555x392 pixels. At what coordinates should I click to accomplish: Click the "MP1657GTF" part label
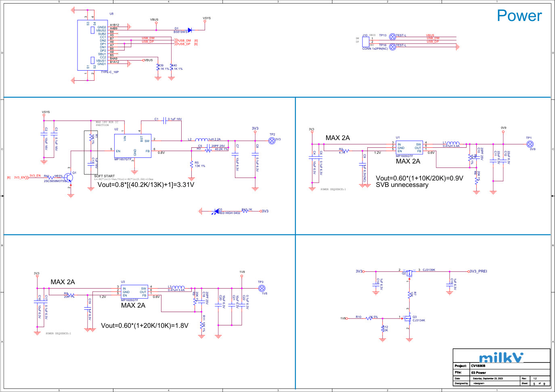(x=123, y=159)
